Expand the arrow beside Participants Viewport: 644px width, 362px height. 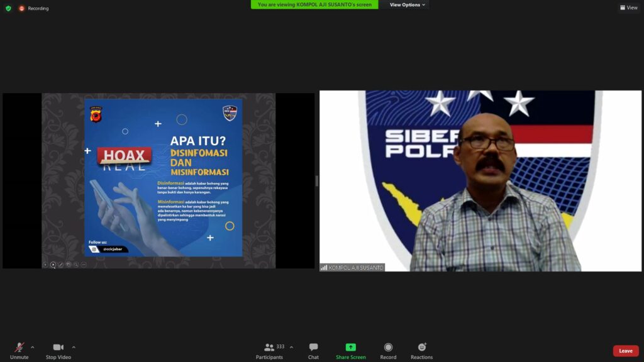(x=291, y=347)
